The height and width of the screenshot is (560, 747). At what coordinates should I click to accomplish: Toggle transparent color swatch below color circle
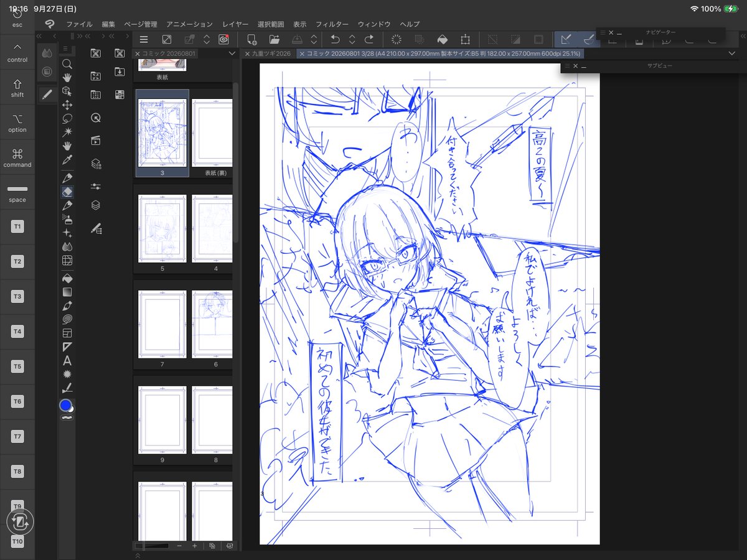[67, 418]
